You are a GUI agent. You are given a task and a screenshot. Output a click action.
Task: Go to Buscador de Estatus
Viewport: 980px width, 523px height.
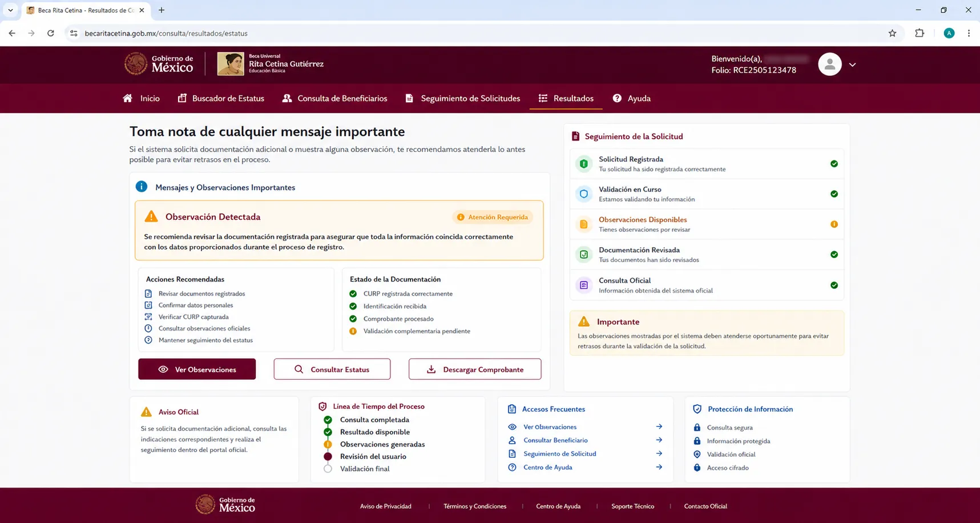coord(221,98)
